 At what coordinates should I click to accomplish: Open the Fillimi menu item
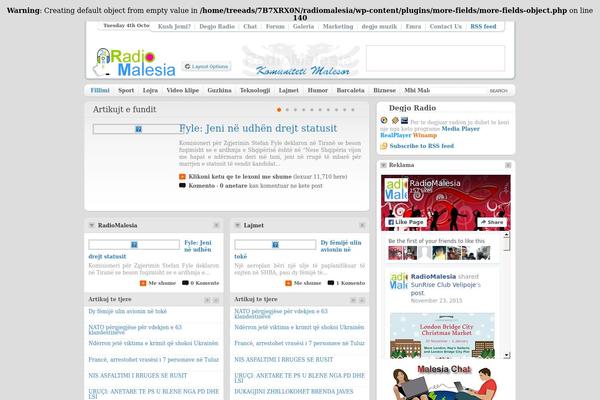pyautogui.click(x=100, y=90)
